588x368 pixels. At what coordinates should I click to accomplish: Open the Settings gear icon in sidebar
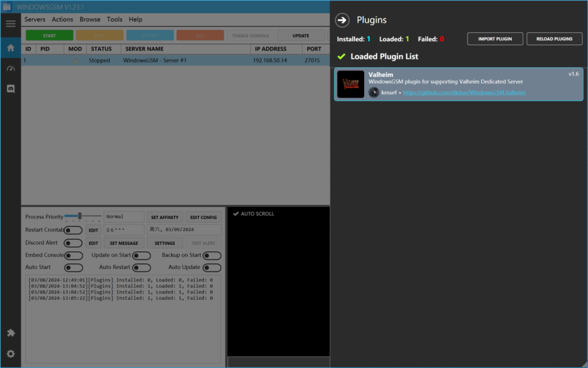(x=10, y=354)
